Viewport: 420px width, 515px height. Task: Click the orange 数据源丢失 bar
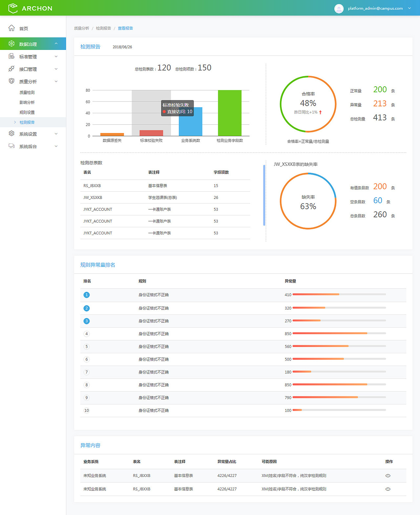coord(112,135)
